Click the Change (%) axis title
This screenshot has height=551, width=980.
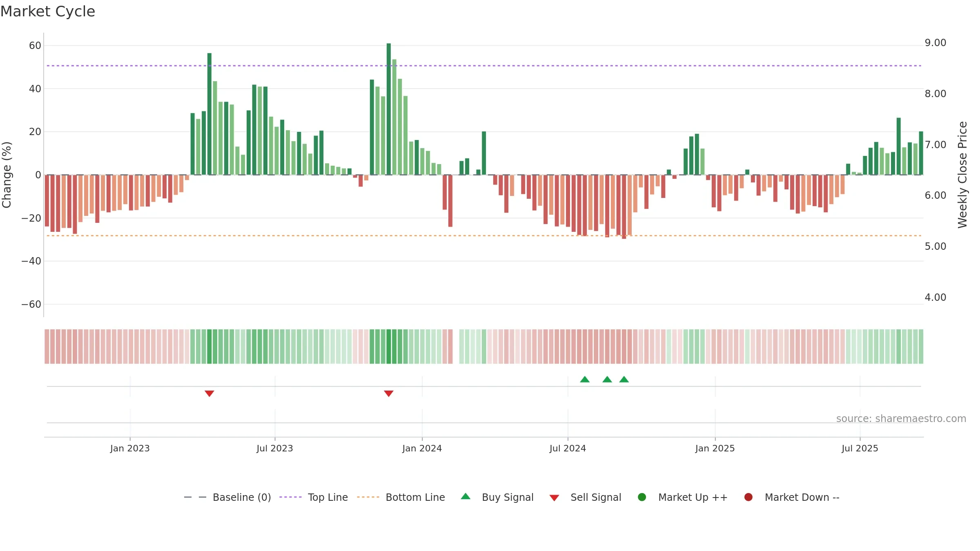tap(7, 175)
